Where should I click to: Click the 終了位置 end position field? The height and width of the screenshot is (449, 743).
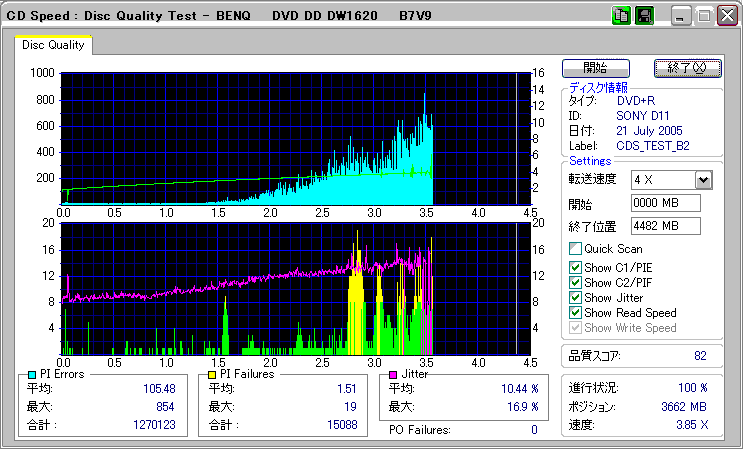(665, 226)
